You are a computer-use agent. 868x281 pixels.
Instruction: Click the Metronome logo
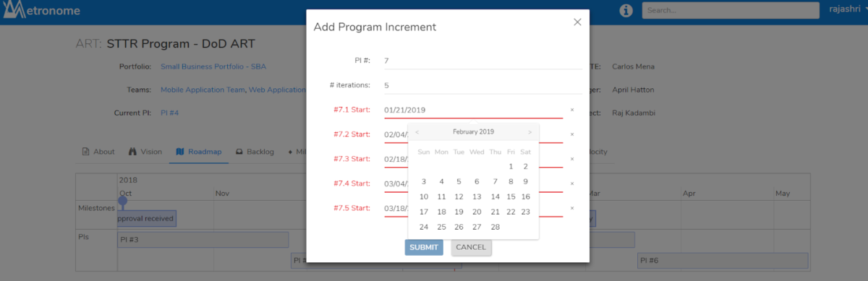[41, 11]
